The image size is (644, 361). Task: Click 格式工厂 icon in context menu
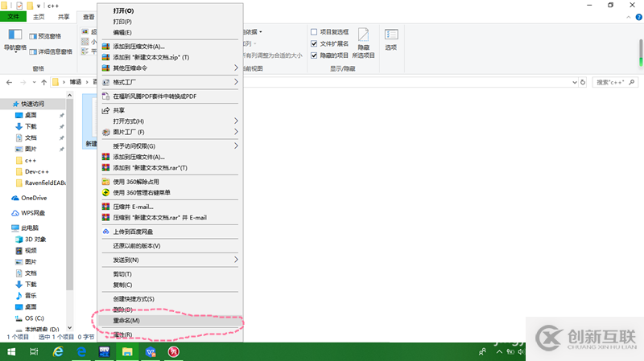click(105, 82)
